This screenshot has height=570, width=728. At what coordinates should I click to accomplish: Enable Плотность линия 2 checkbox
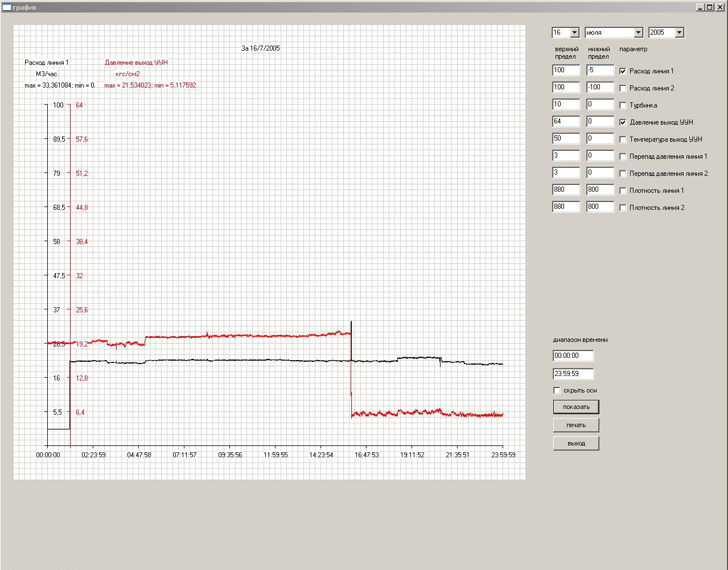click(623, 208)
